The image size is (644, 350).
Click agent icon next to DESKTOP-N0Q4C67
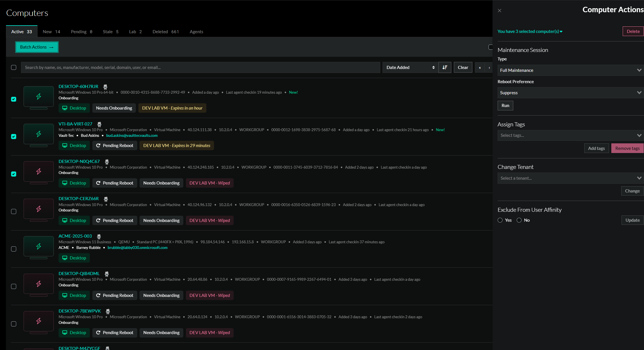click(x=107, y=162)
